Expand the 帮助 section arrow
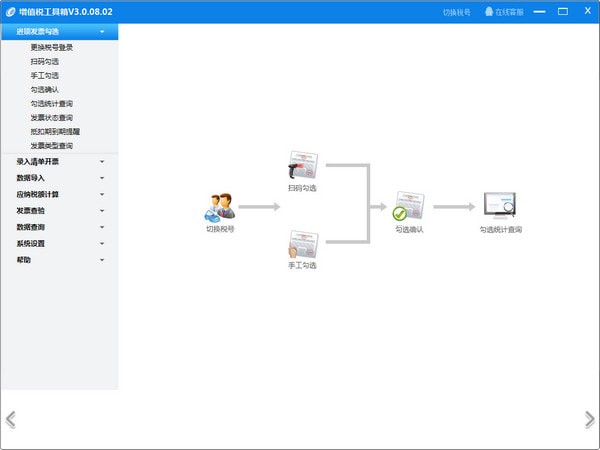 pos(102,260)
